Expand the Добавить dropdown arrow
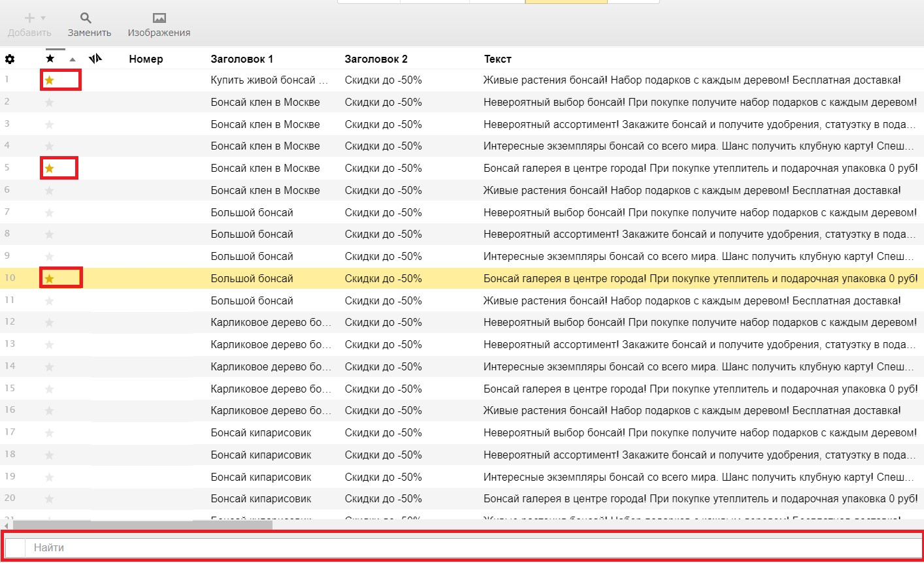This screenshot has height=563, width=924. pyautogui.click(x=43, y=18)
